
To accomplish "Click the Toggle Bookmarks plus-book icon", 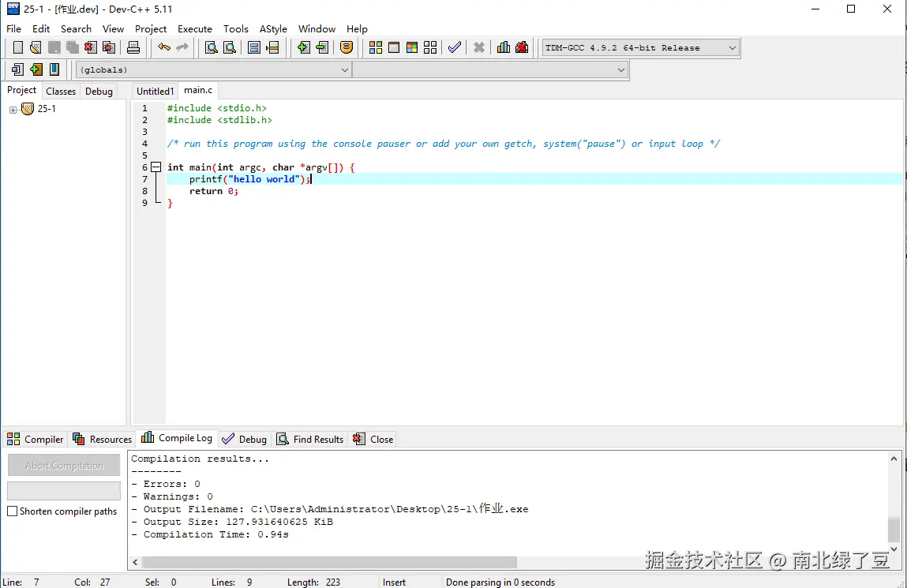I will 36,69.
